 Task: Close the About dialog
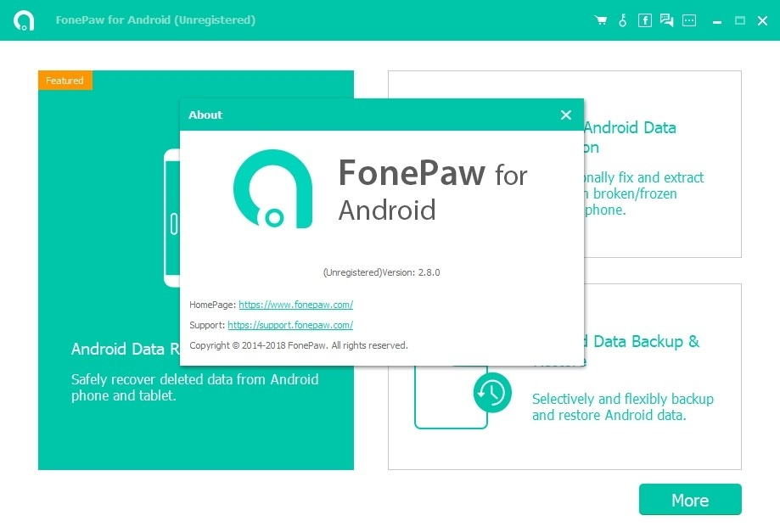tap(565, 115)
